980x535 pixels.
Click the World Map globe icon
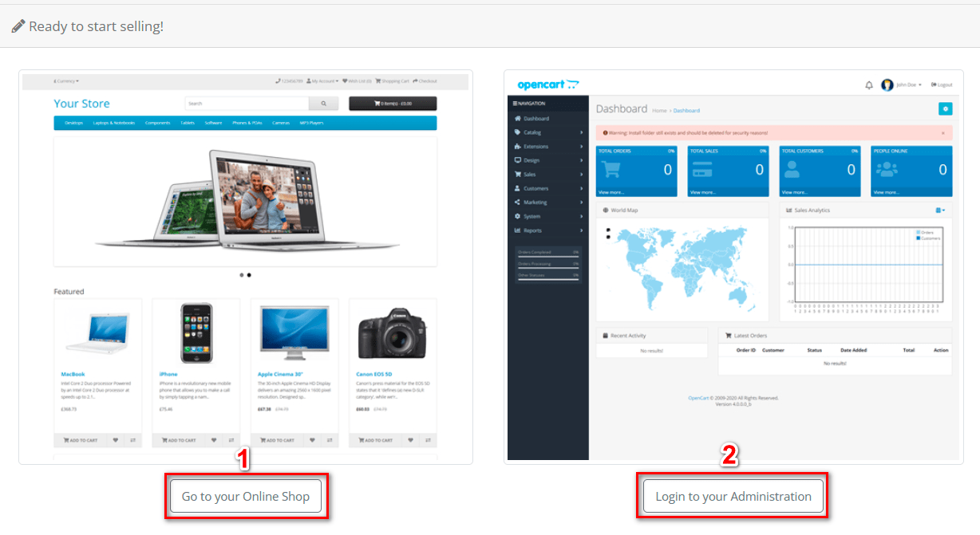point(605,210)
